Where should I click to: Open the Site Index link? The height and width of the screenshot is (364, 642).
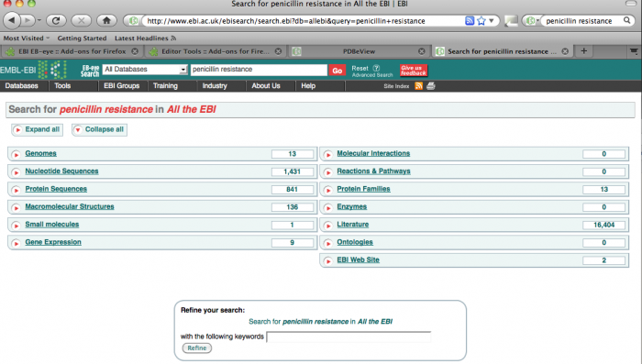click(x=396, y=86)
